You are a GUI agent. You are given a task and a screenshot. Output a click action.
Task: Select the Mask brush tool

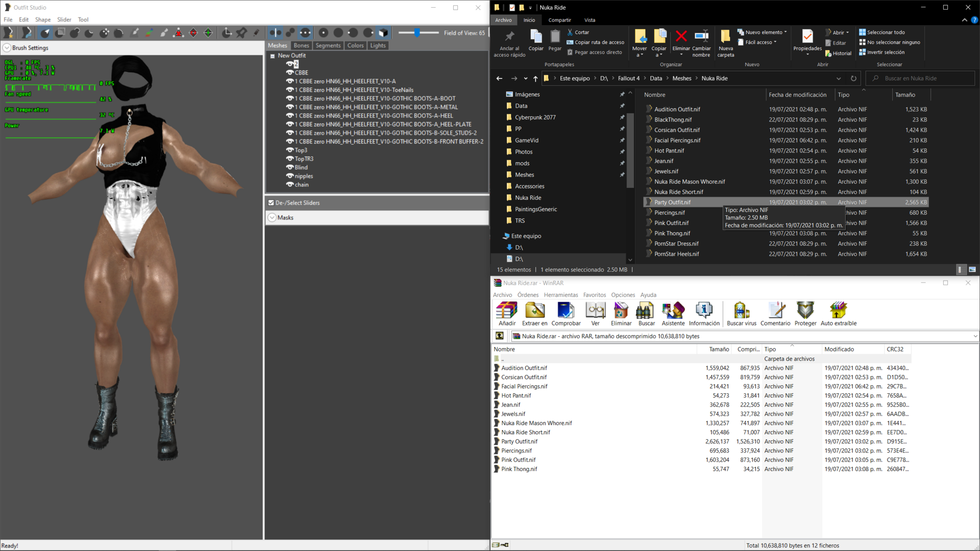click(x=60, y=33)
